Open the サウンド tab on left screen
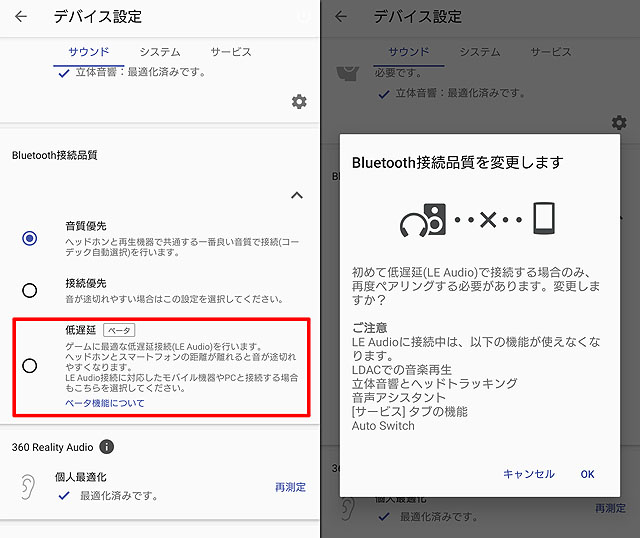Image resolution: width=640 pixels, height=538 pixels. pos(89,52)
